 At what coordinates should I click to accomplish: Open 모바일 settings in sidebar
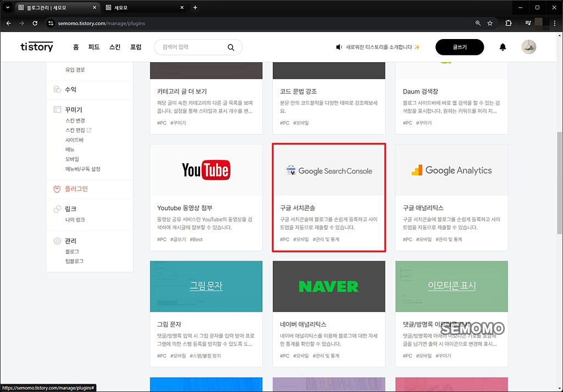(72, 159)
